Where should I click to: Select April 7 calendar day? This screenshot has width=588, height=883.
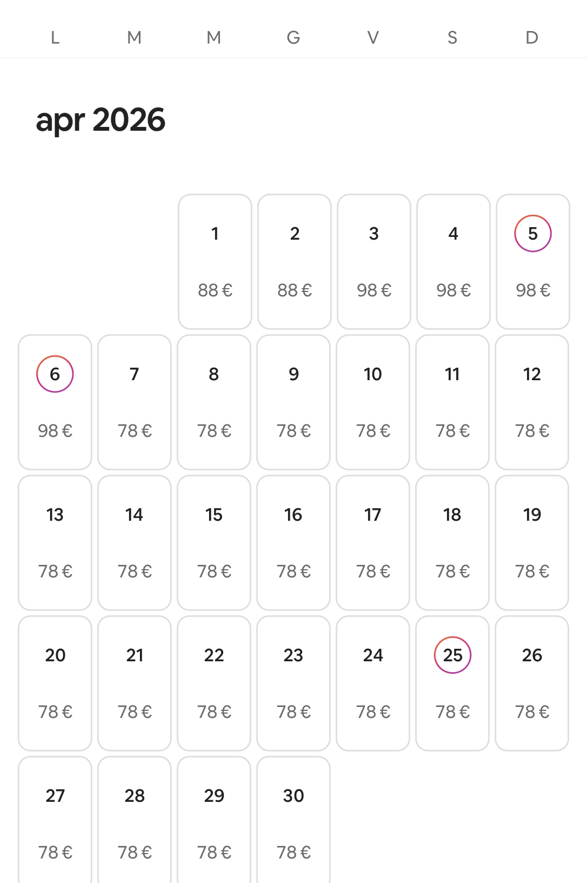click(134, 401)
